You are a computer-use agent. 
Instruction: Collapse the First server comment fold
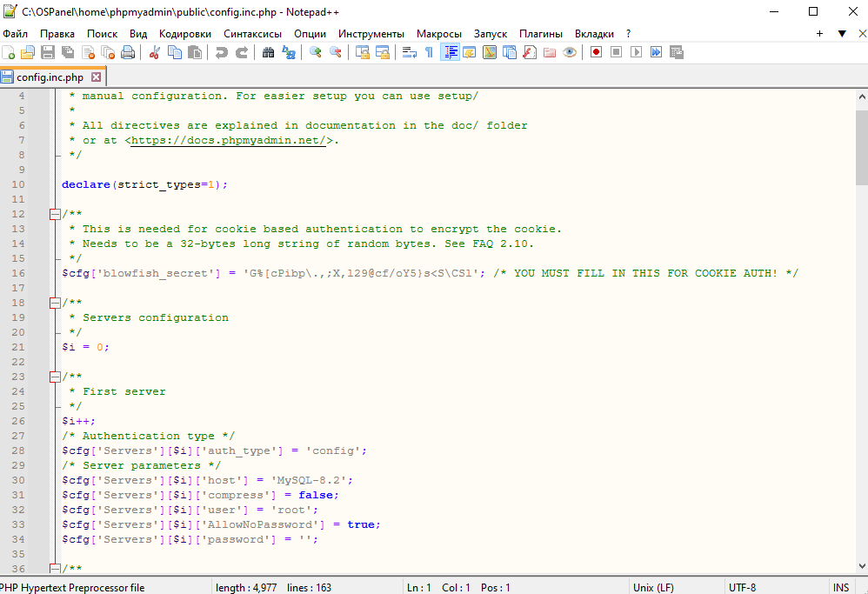tap(56, 377)
